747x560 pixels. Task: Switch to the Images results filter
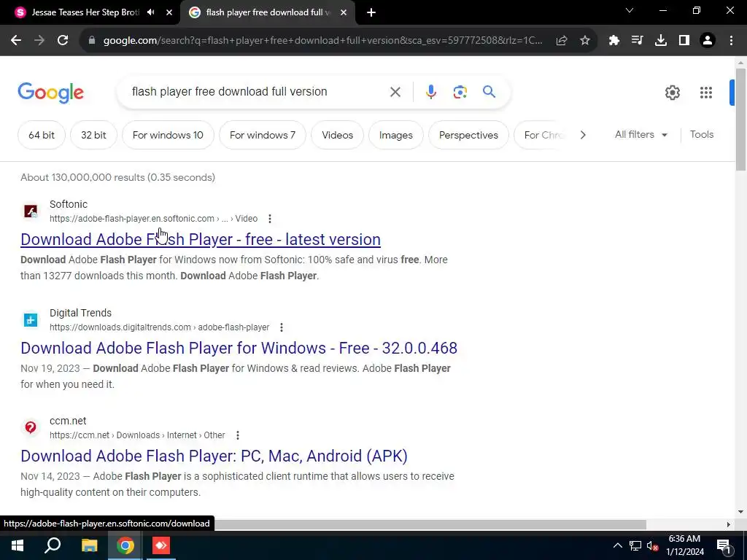coord(396,135)
